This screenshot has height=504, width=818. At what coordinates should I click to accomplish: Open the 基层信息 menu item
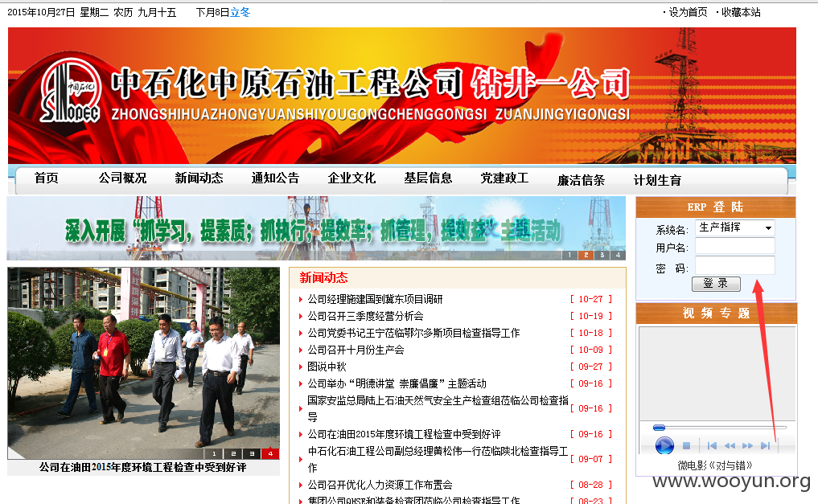pyautogui.click(x=428, y=178)
